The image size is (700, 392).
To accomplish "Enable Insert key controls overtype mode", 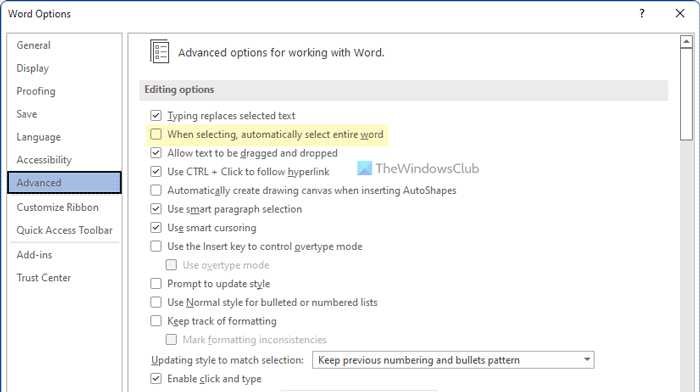I will tap(156, 246).
